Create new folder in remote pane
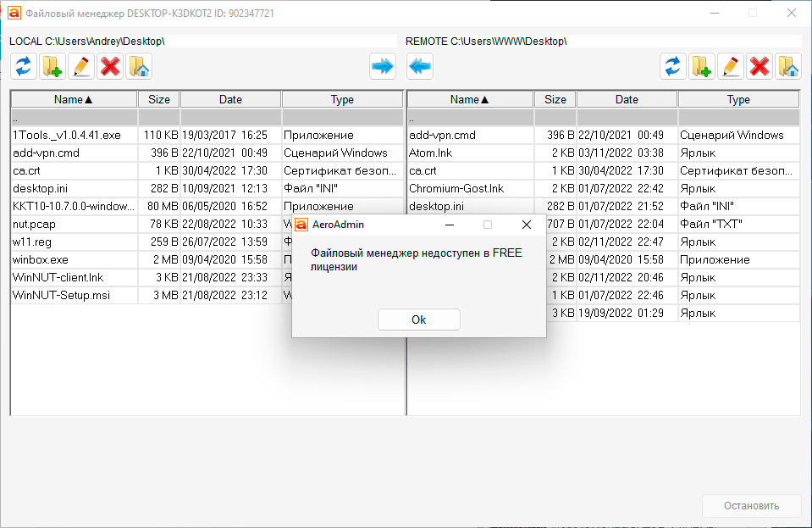Image resolution: width=812 pixels, height=528 pixels. pyautogui.click(x=702, y=66)
